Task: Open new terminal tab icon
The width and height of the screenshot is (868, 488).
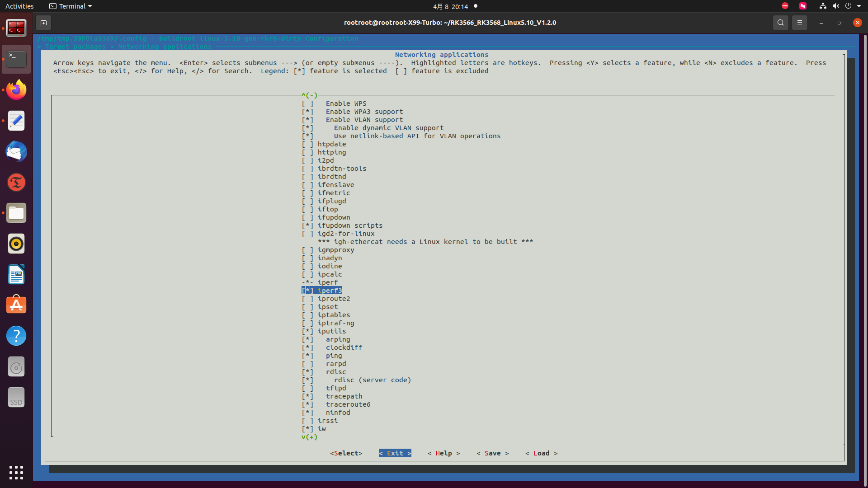Action: coord(43,23)
